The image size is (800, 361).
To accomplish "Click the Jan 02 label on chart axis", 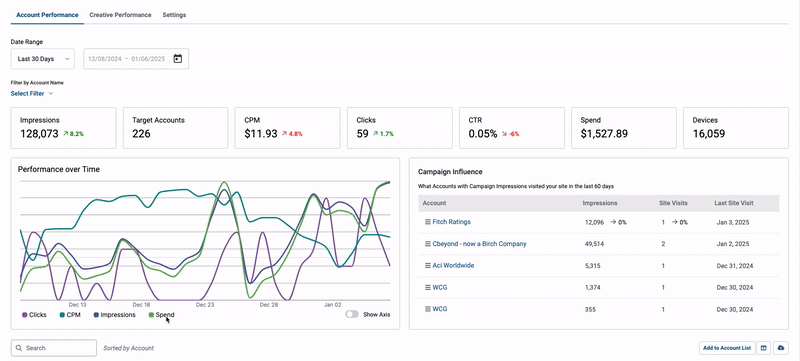I will click(x=332, y=305).
